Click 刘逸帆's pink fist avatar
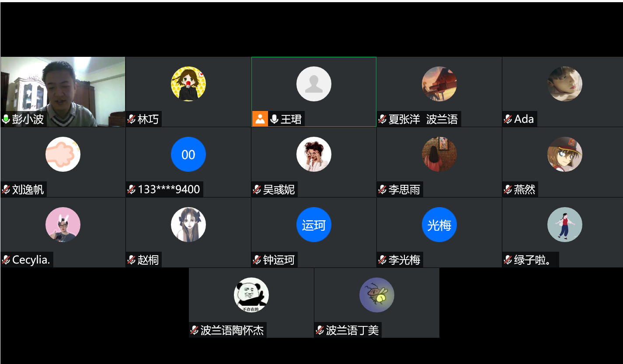Image resolution: width=623 pixels, height=364 pixels. 63,154
